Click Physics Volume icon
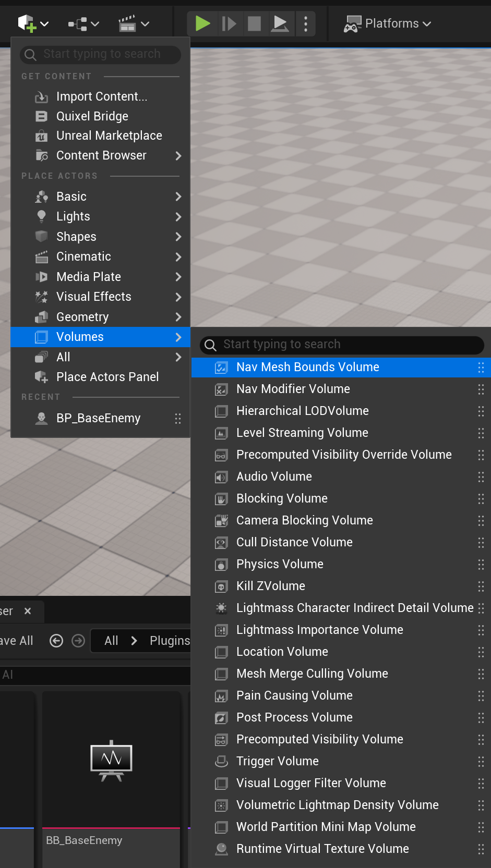This screenshot has height=868, width=491. [x=221, y=565]
